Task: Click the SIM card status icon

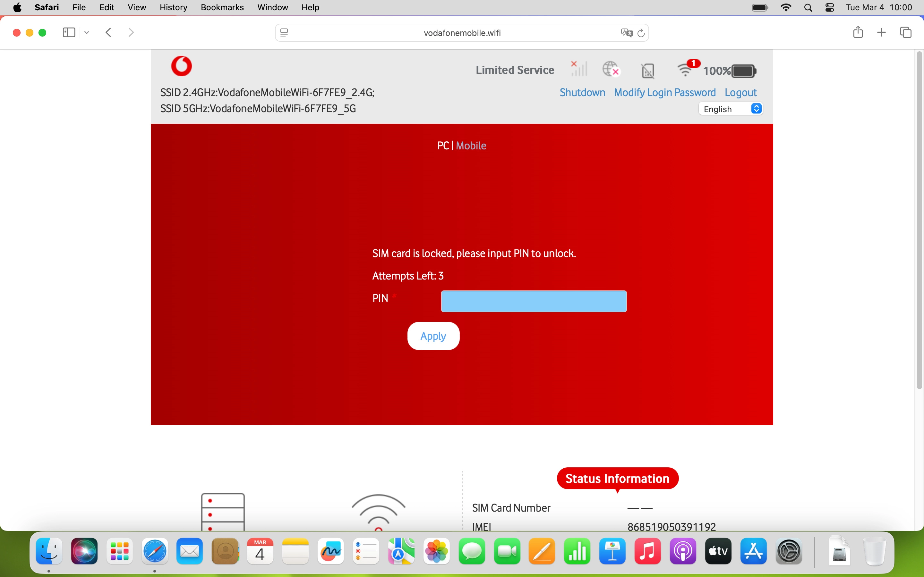Action: coord(647,71)
